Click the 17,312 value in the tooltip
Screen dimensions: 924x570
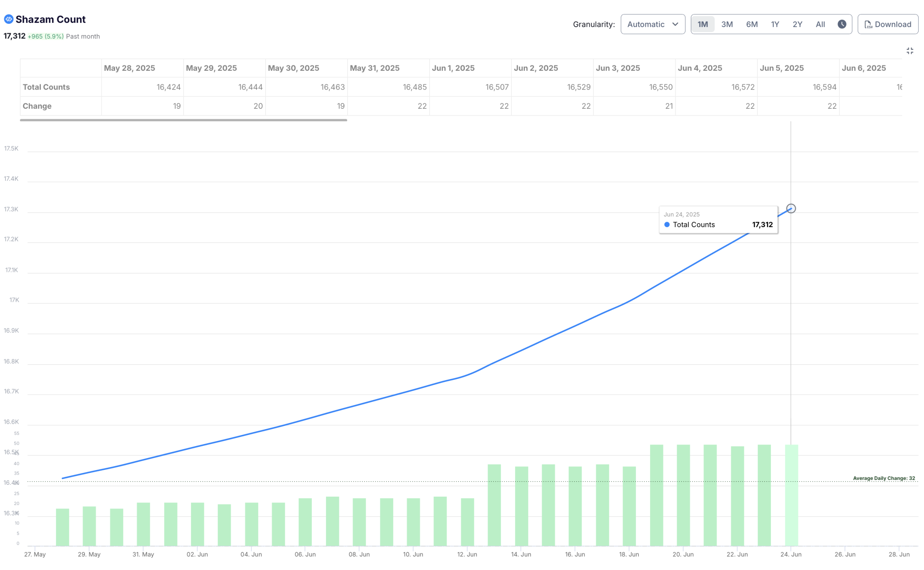point(762,225)
